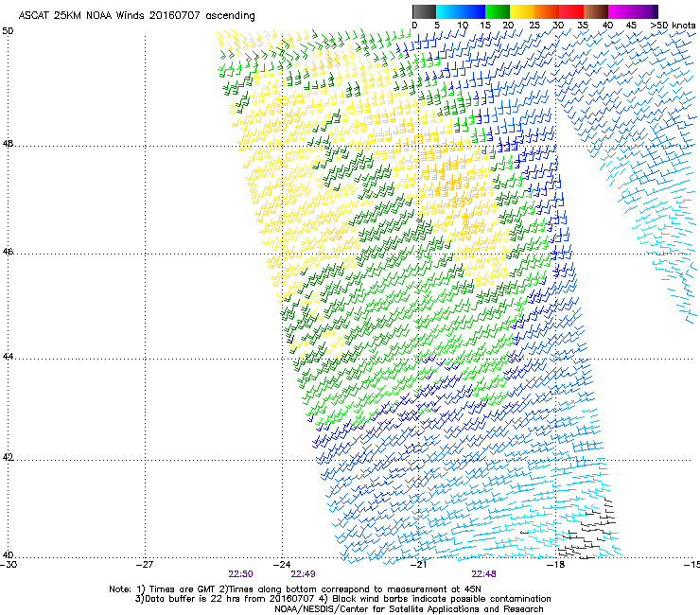
Task: Click the longitude label '-21' on the bottom axis
Action: [419, 565]
